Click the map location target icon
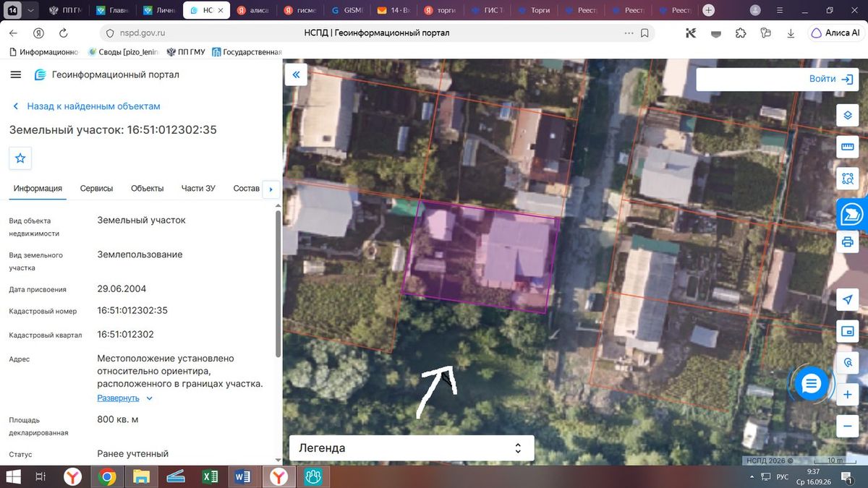The width and height of the screenshot is (868, 488). (848, 363)
